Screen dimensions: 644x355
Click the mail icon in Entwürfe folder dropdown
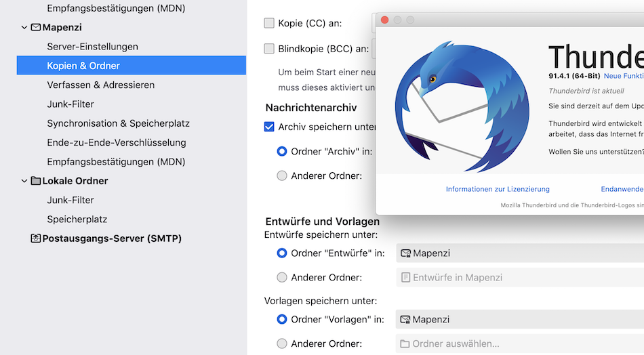click(x=405, y=253)
